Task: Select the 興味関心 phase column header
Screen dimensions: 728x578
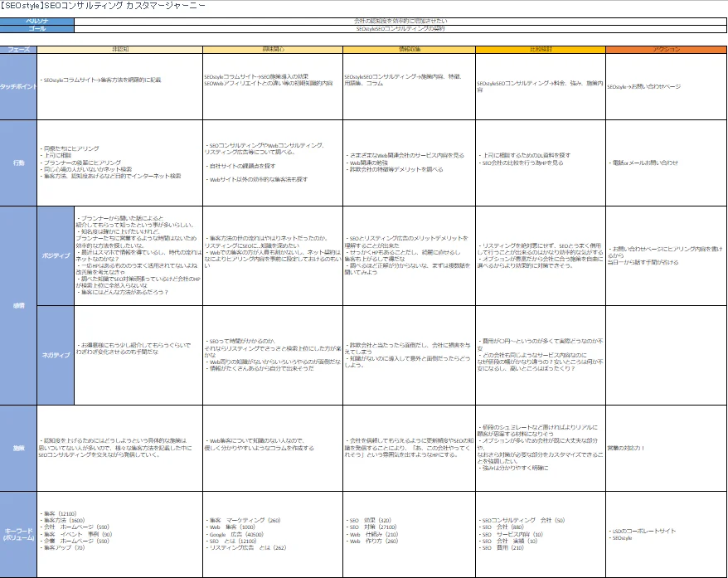Action: 272,50
